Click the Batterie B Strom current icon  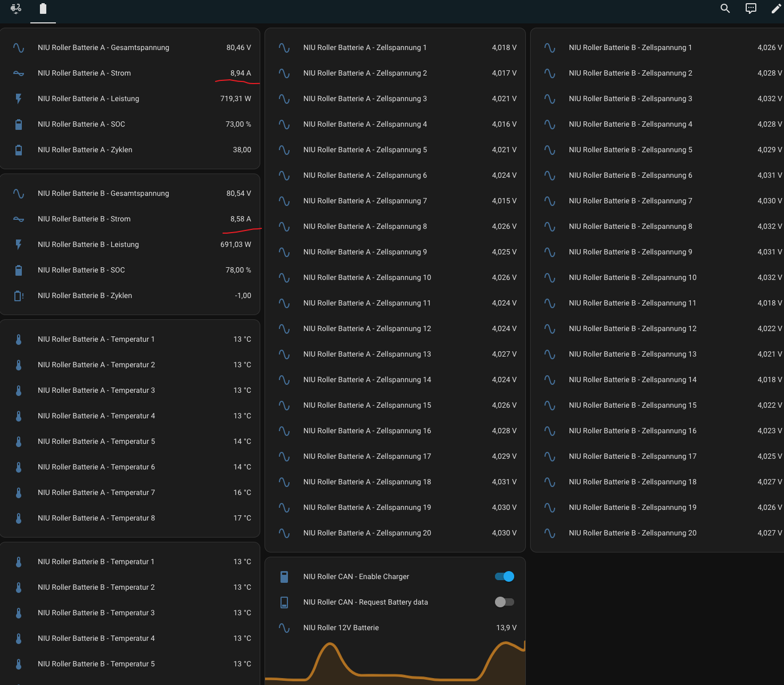(19, 219)
